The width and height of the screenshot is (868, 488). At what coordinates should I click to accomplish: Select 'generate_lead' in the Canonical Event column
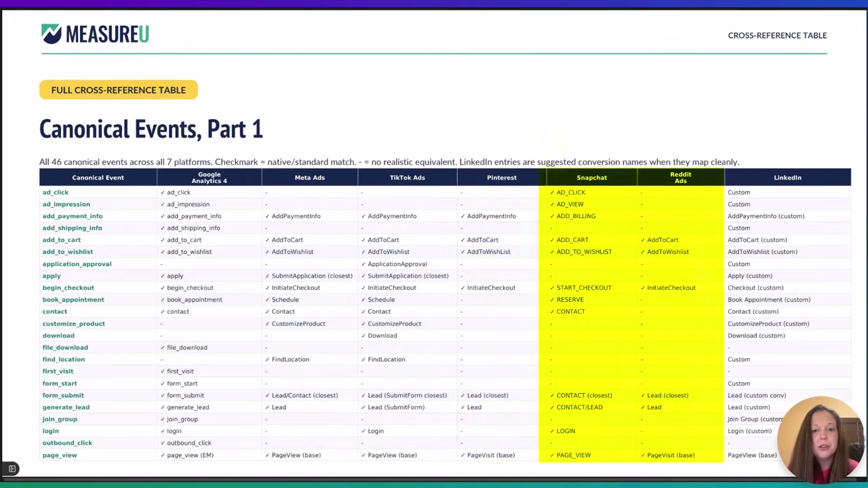[66, 407]
